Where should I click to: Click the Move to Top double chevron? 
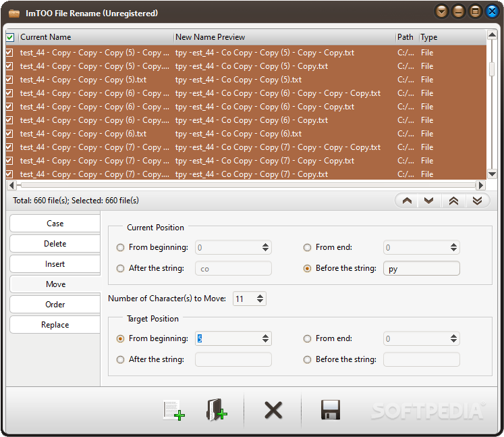[x=453, y=201]
